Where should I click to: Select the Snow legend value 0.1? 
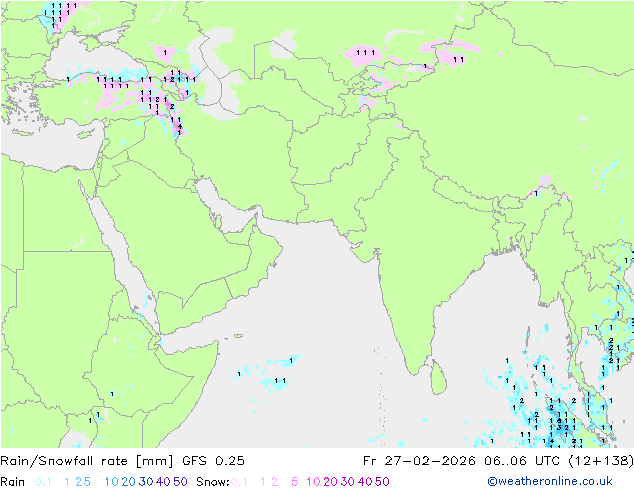239,482
